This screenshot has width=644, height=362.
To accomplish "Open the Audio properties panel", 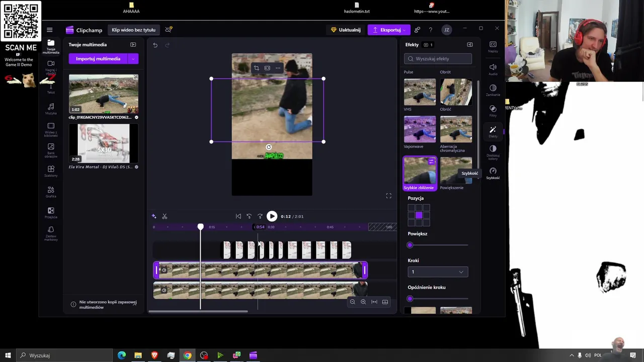I will point(493,69).
